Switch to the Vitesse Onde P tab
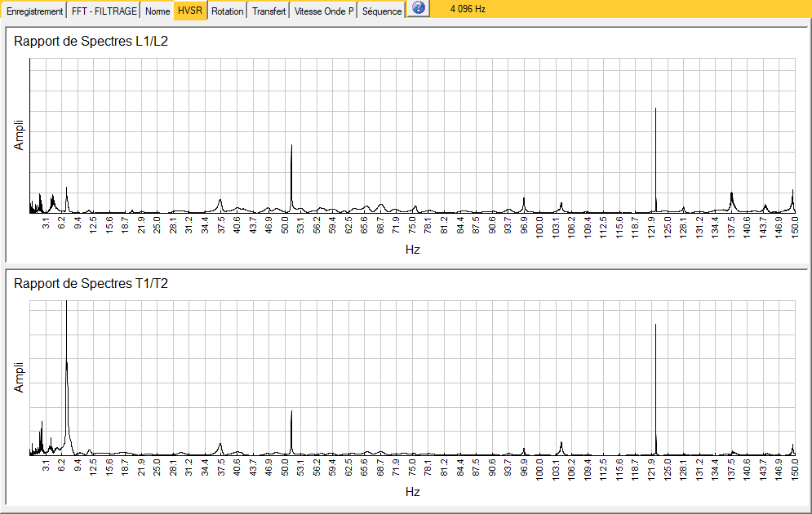Image resolution: width=812 pixels, height=514 pixels. click(x=324, y=11)
